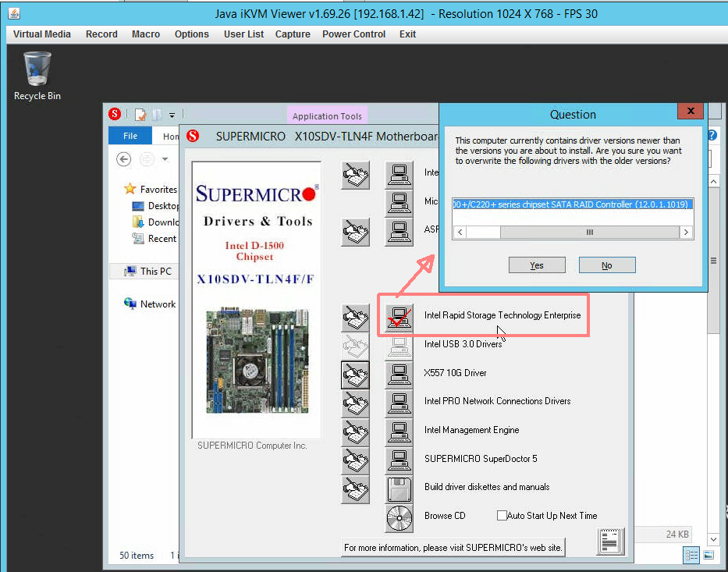The image size is (728, 572).
Task: Click the notepad document icon at bottom right
Action: point(610,542)
